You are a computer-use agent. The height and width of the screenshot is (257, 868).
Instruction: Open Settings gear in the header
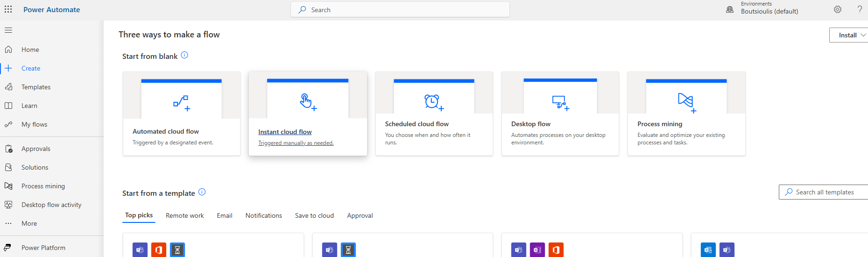pos(838,9)
